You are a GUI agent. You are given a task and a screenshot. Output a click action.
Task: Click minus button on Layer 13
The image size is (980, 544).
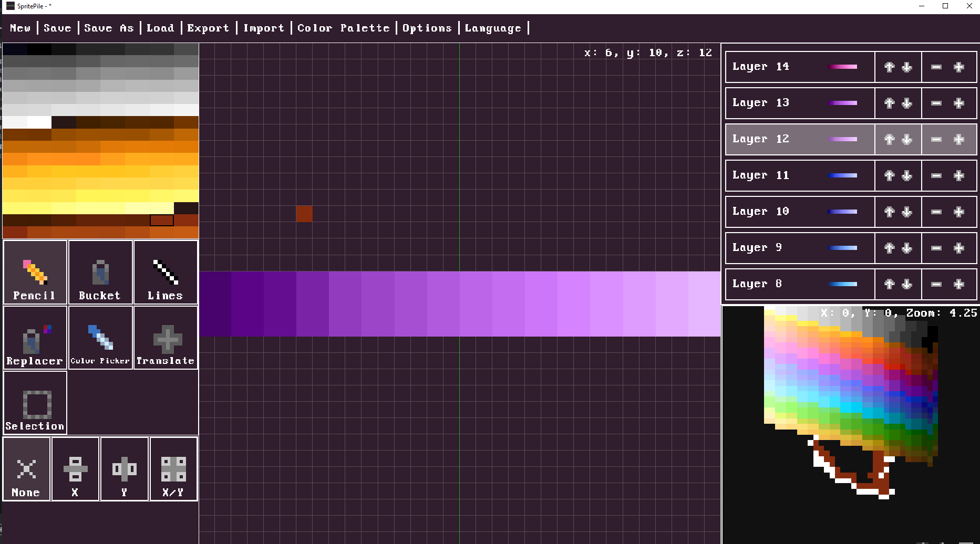pos(936,103)
